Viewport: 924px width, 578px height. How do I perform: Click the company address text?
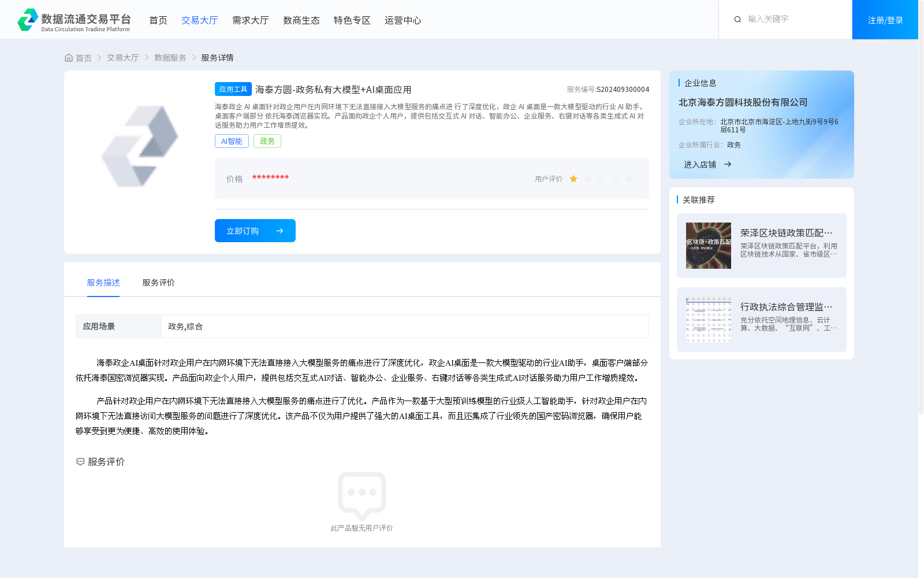click(779, 125)
